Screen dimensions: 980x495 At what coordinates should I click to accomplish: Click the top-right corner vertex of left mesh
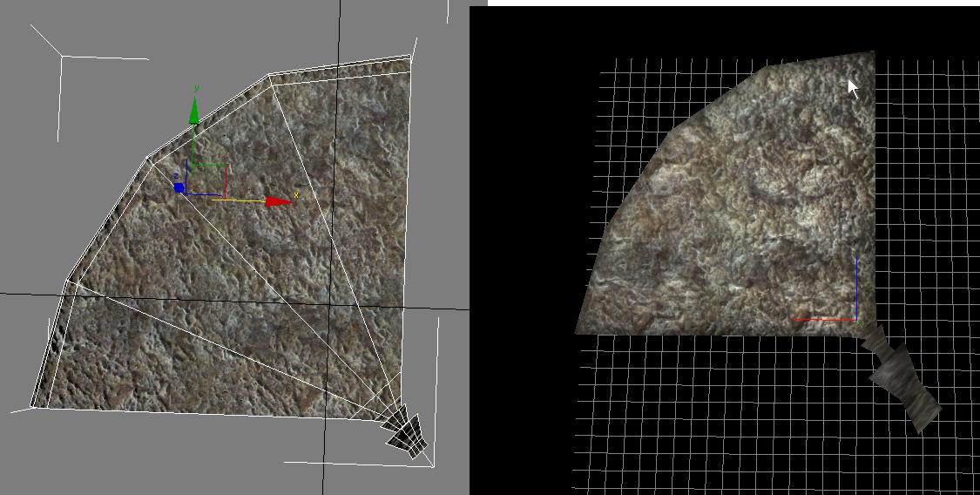pos(409,58)
